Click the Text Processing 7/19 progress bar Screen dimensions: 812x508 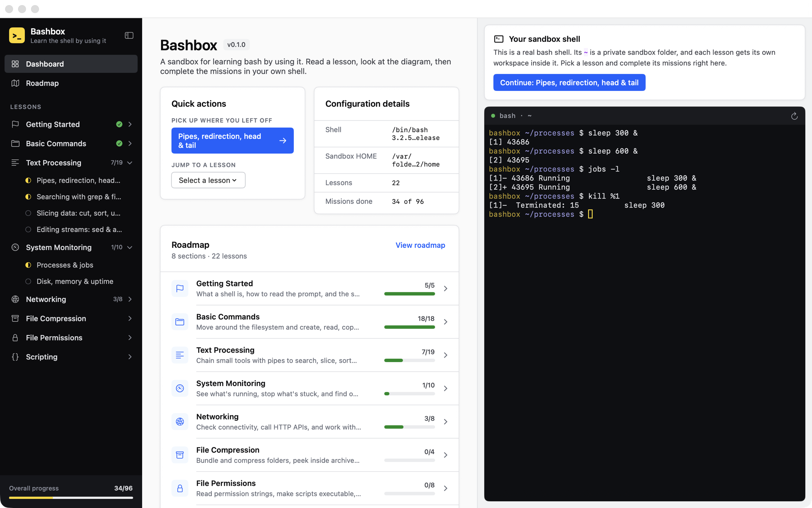pos(409,360)
